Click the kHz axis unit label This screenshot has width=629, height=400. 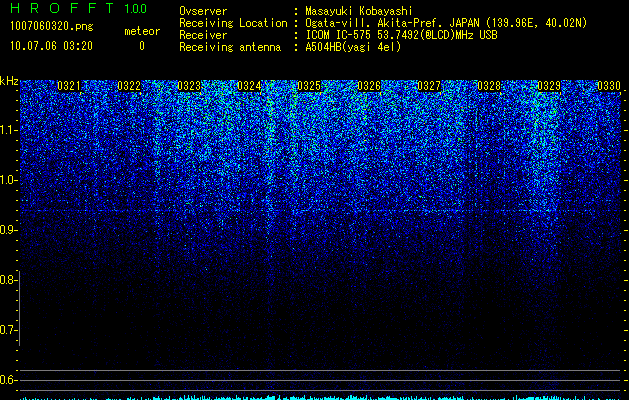click(9, 82)
